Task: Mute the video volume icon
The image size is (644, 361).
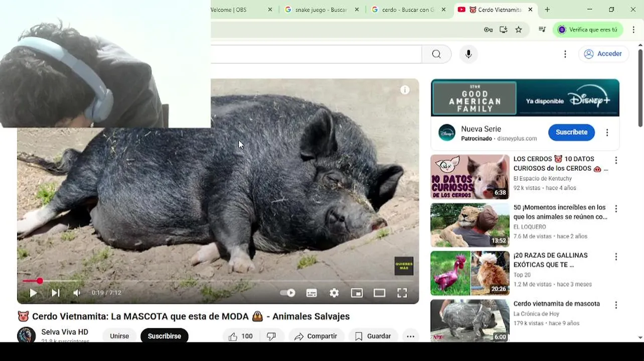Action: 77,293
